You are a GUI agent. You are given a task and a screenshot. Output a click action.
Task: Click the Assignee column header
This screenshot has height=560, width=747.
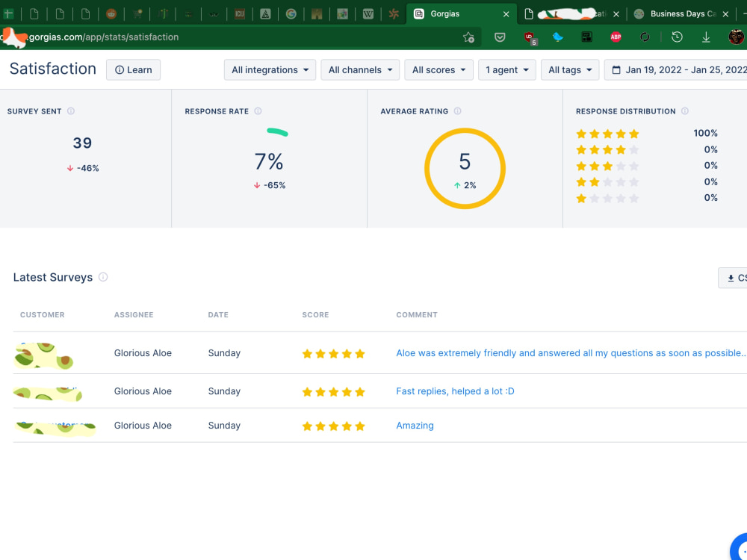click(134, 315)
